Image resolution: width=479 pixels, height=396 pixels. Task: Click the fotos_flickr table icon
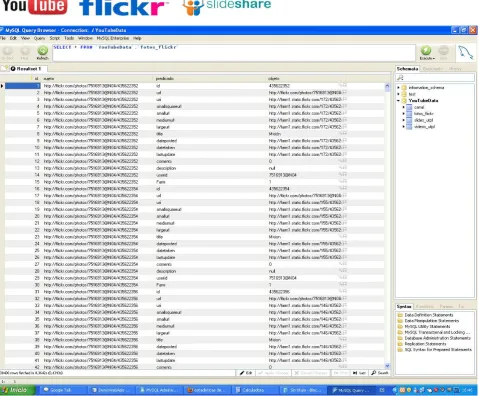point(409,113)
